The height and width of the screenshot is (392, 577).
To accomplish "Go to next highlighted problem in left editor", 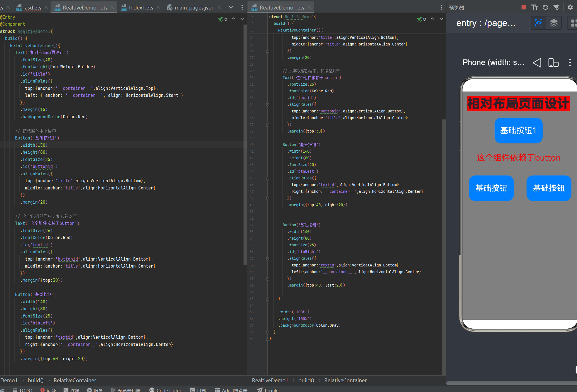I will pos(242,19).
